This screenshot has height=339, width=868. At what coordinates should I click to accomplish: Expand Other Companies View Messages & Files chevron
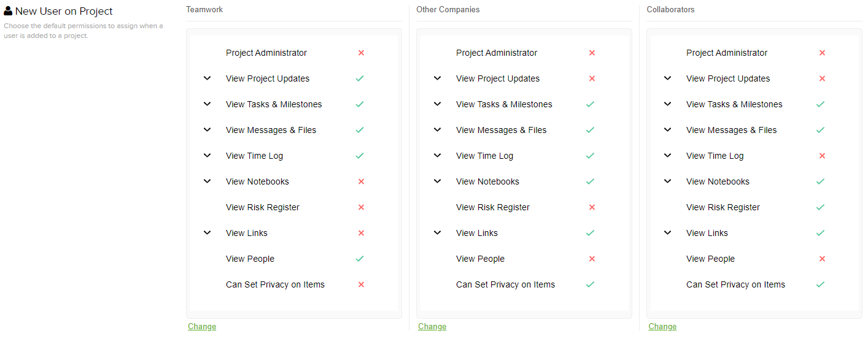tap(438, 130)
